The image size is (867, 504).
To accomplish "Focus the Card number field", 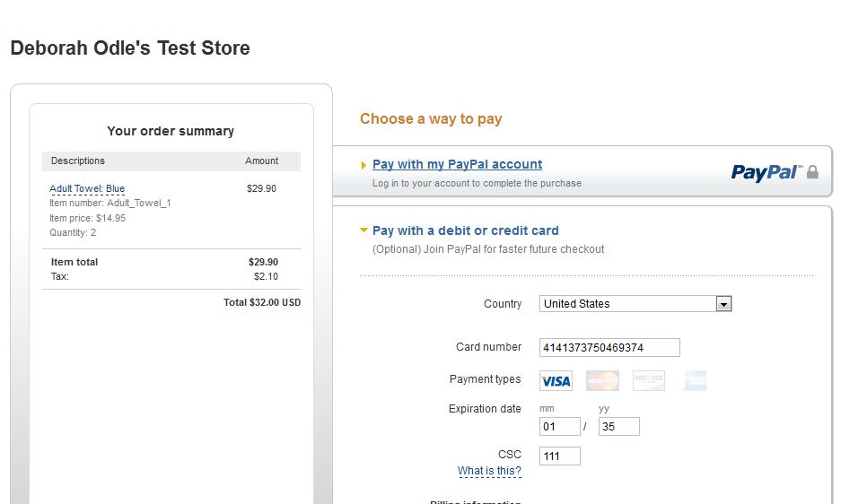I will pos(609,348).
